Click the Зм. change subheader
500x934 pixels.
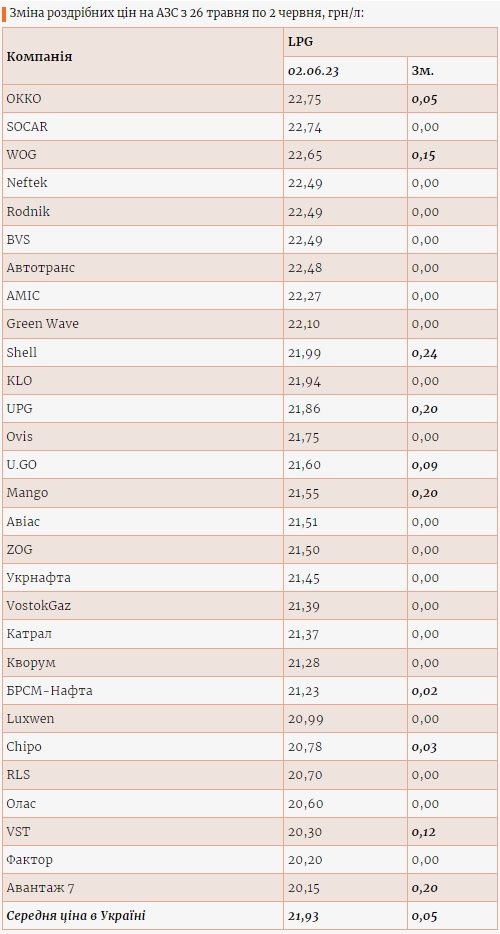tap(452, 70)
